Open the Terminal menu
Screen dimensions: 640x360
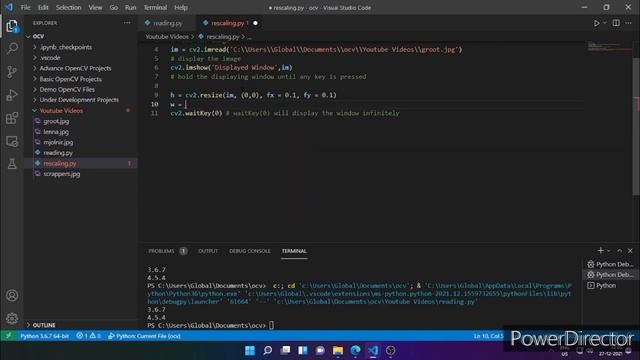click(155, 7)
